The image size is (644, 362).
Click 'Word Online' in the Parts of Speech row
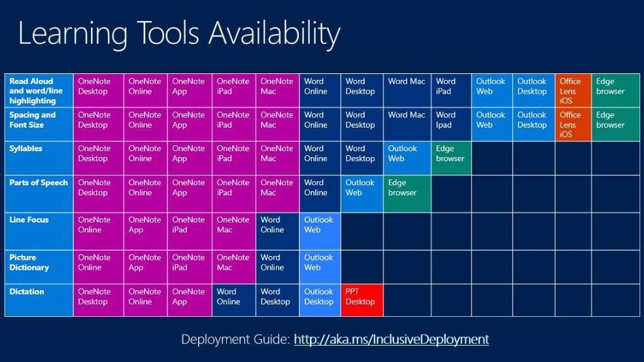click(320, 194)
